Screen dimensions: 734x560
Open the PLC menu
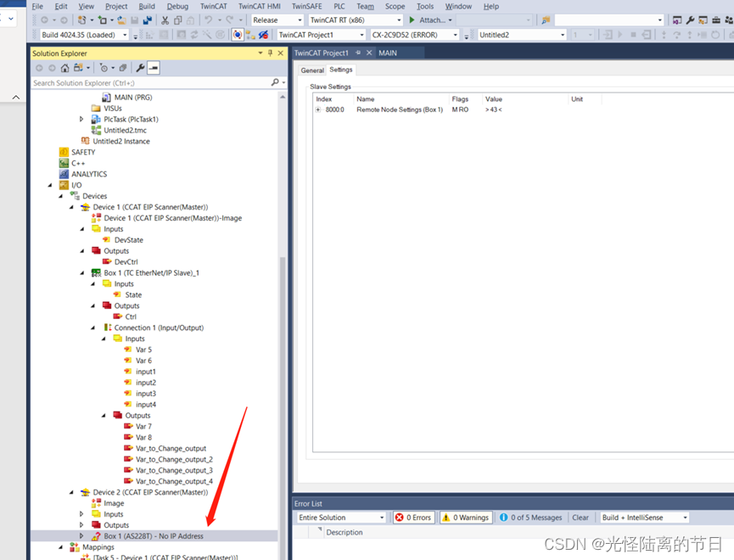(x=339, y=6)
